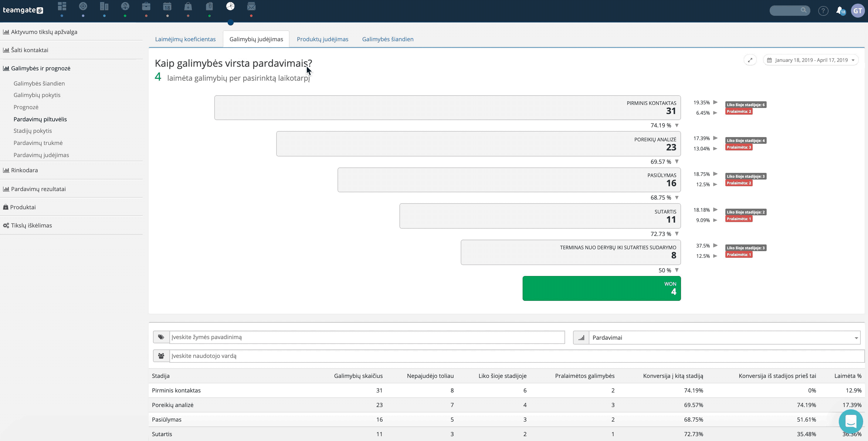
Task: Open the calendar icon showing 18
Action: click(x=167, y=6)
